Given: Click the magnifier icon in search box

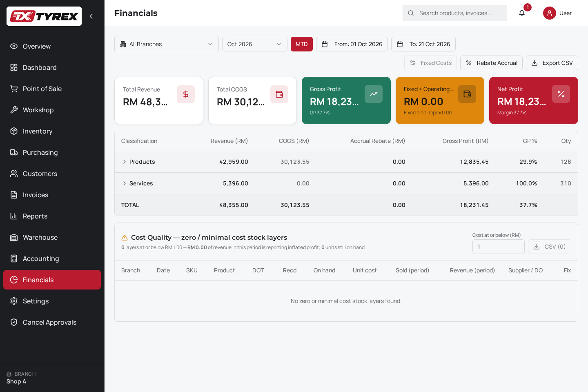Looking at the screenshot, I should 411,13.
